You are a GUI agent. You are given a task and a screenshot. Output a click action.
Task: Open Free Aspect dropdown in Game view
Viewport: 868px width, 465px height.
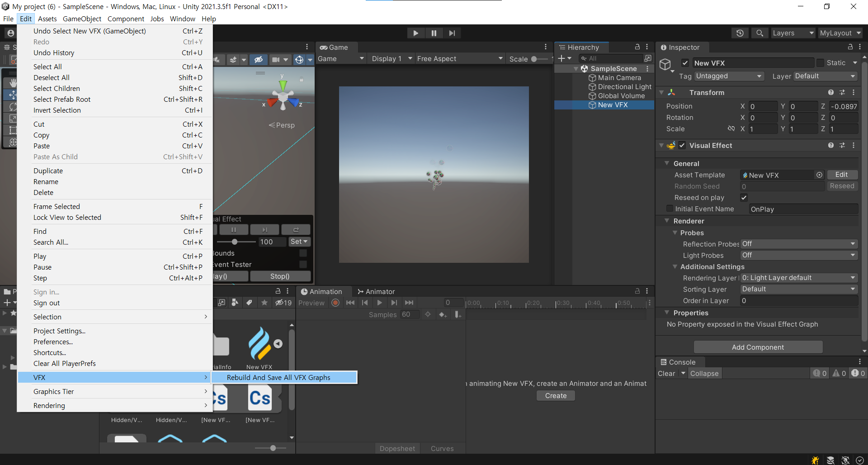(x=460, y=59)
